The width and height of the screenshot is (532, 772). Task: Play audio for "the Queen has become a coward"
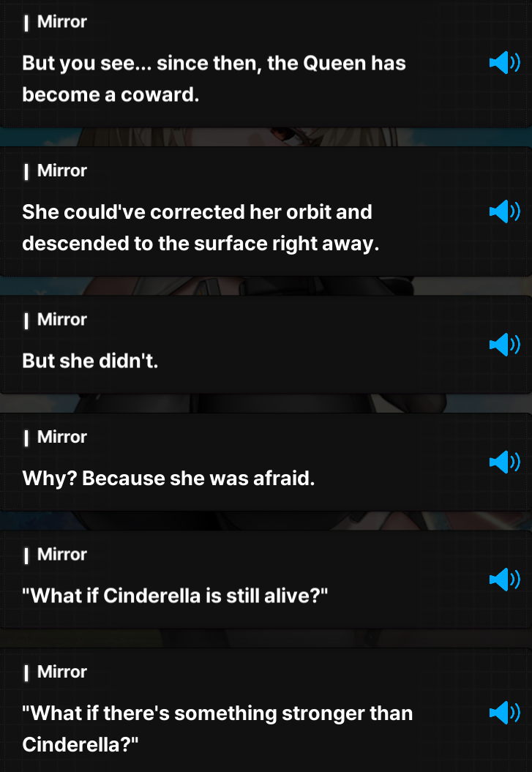tap(504, 63)
